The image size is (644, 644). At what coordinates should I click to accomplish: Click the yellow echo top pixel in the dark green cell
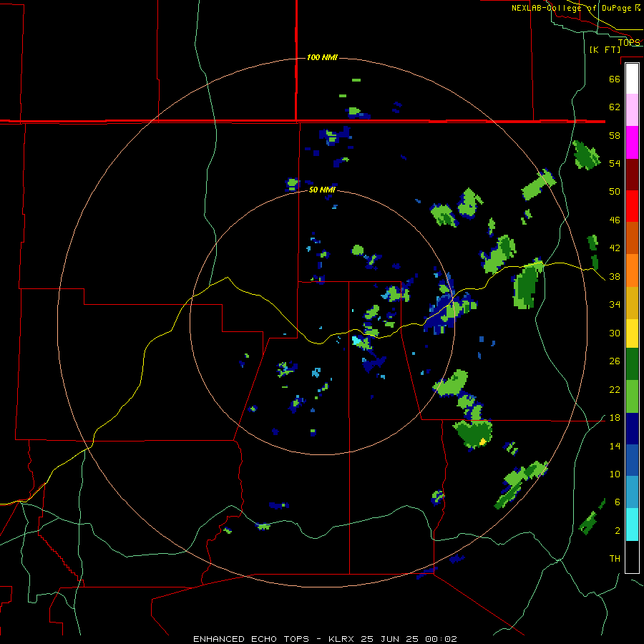[x=482, y=441]
